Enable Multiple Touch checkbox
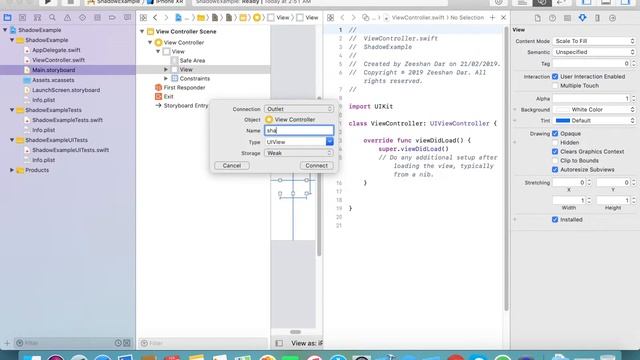Viewport: 640px width, 360px height. (555, 86)
